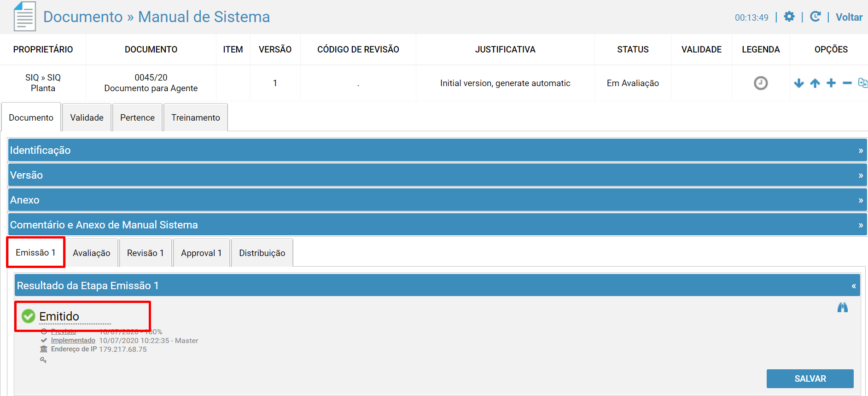Click the refresh arrow icon in header
868x396 pixels.
coord(815,17)
